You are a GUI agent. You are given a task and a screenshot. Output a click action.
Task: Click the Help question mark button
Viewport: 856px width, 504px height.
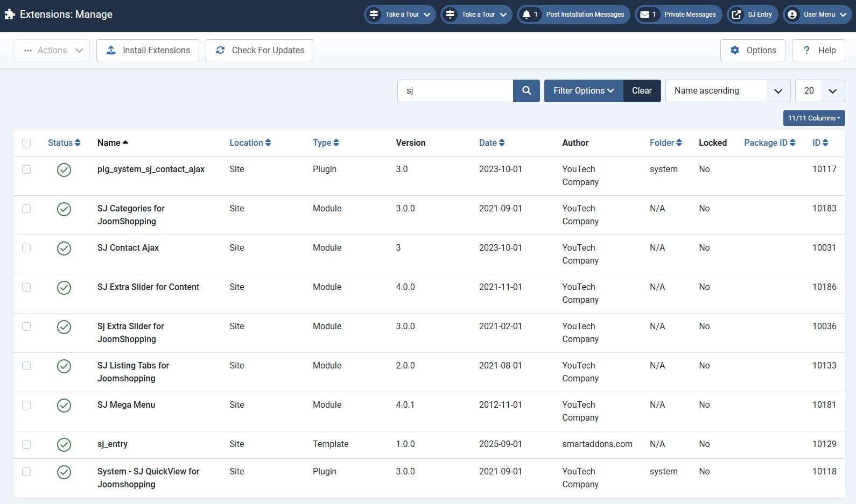[818, 51]
